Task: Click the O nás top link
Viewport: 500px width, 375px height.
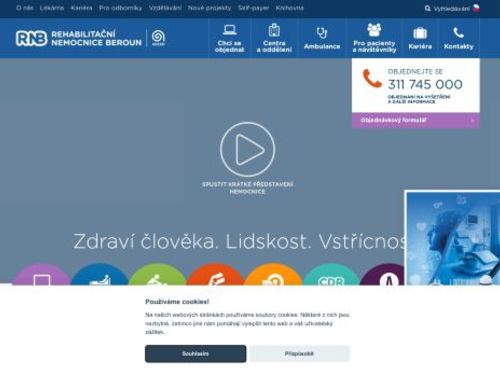Action: [x=25, y=8]
